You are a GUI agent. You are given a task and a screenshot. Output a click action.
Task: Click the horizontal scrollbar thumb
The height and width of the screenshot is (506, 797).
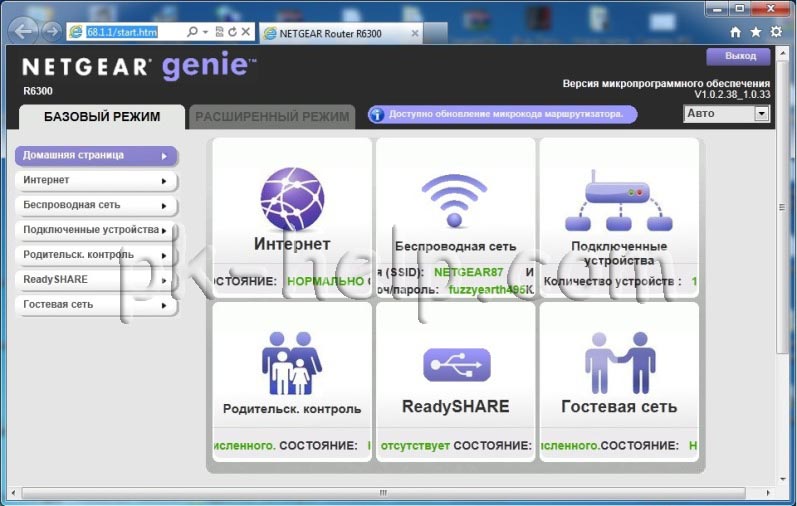383,492
